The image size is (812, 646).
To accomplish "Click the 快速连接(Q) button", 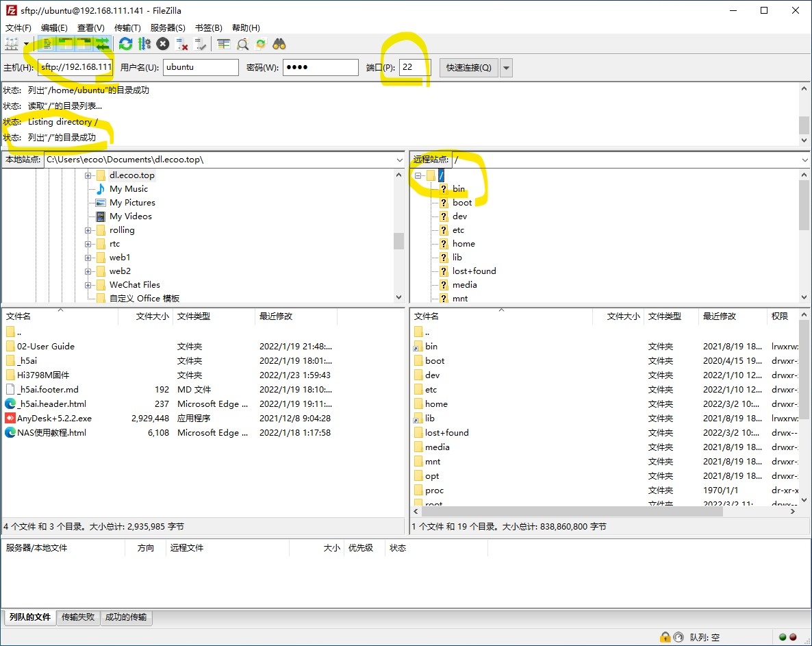I will [x=469, y=68].
